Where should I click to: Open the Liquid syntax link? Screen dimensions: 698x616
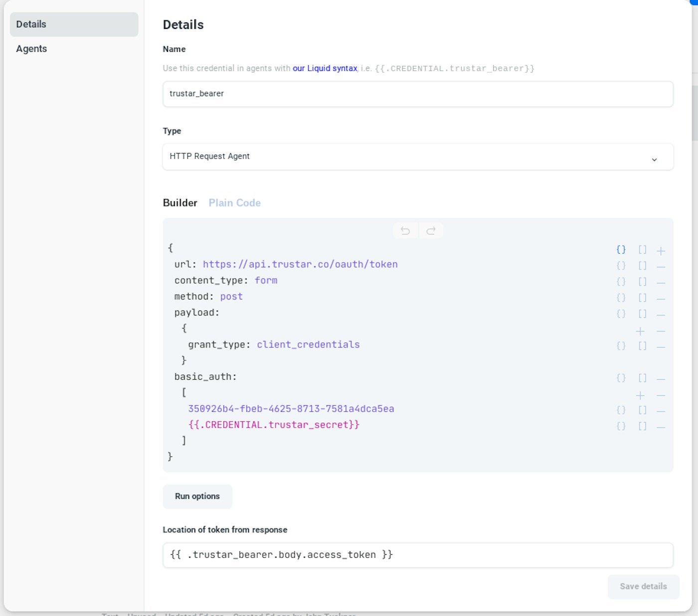point(325,68)
